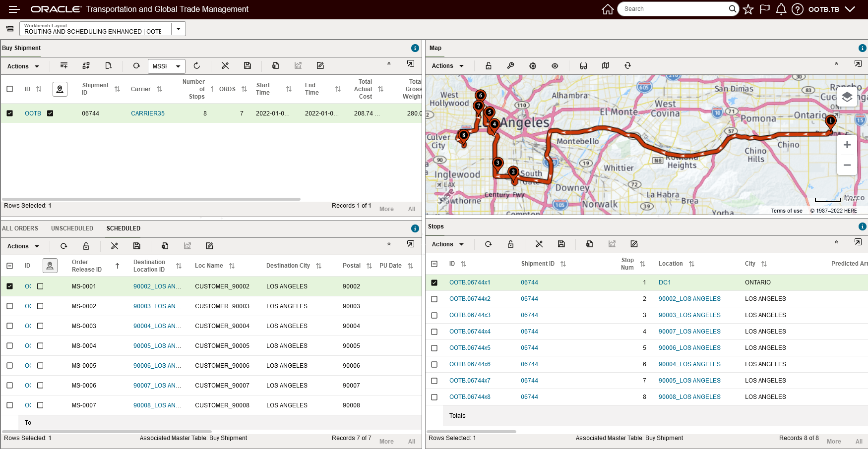Check the row checkbox for order MS-0003
868x449 pixels.
(x=9, y=326)
